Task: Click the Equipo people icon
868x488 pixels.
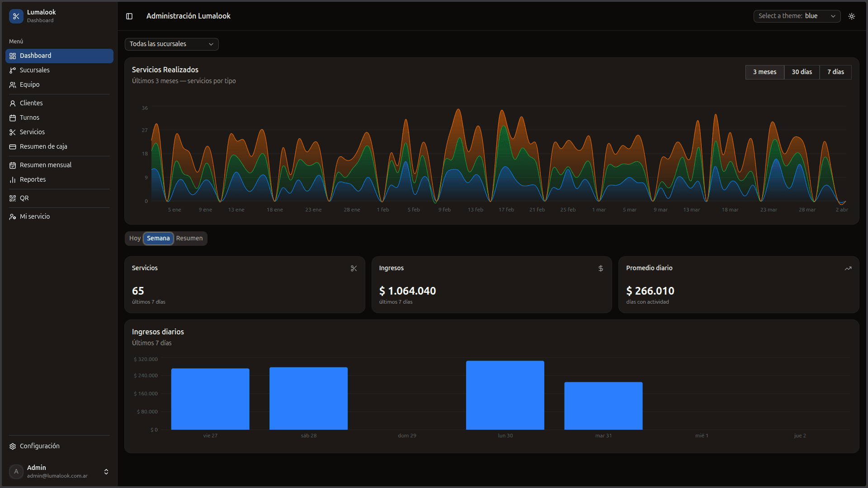Action: [13, 85]
